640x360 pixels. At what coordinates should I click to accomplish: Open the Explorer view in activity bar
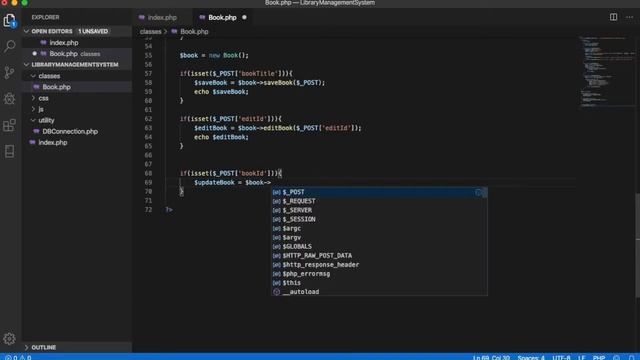point(9,20)
